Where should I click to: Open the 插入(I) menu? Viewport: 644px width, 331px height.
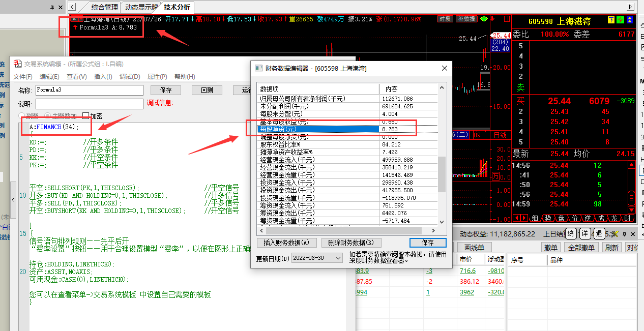coord(103,77)
